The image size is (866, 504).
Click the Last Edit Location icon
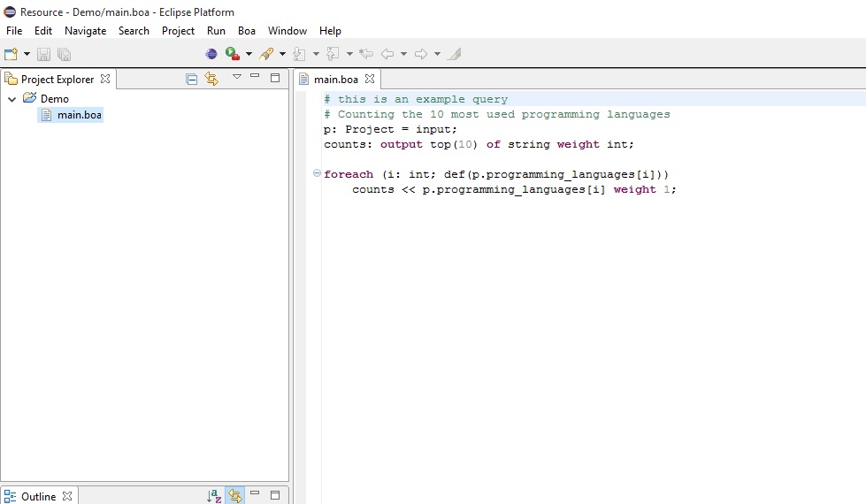[366, 54]
